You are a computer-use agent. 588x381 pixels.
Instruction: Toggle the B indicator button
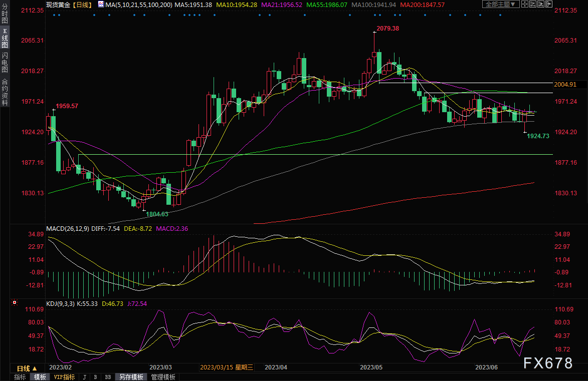tap(95, 377)
